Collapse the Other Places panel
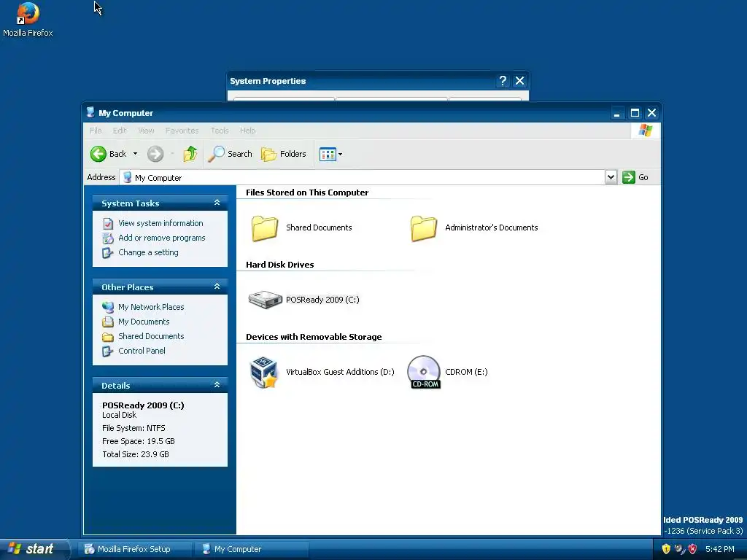747x560 pixels. click(x=217, y=287)
